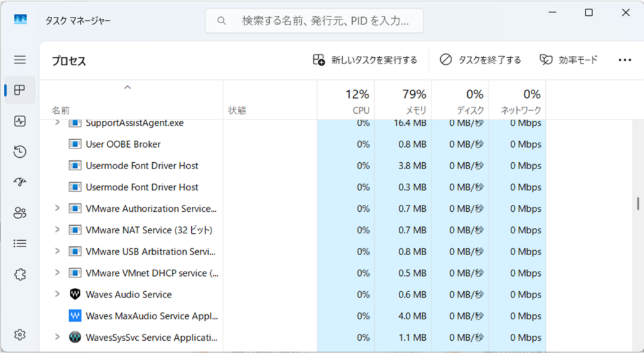644x364 pixels.
Task: Toggle 効率モード button
Action: click(x=569, y=60)
